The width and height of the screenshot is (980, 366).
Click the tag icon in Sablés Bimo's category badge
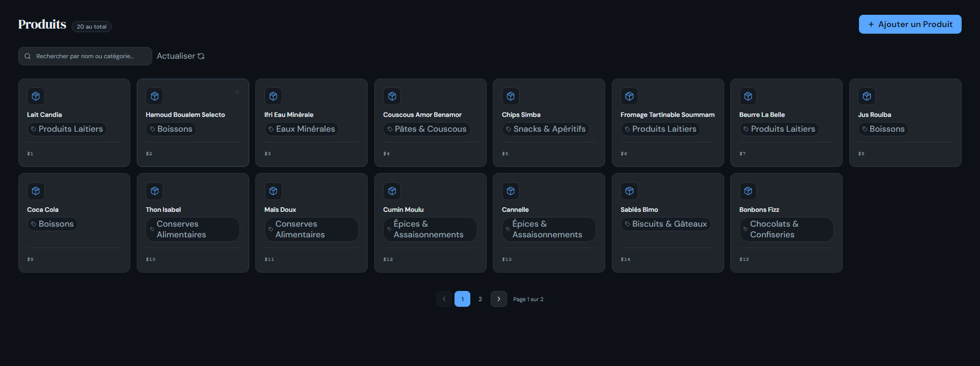tap(628, 224)
